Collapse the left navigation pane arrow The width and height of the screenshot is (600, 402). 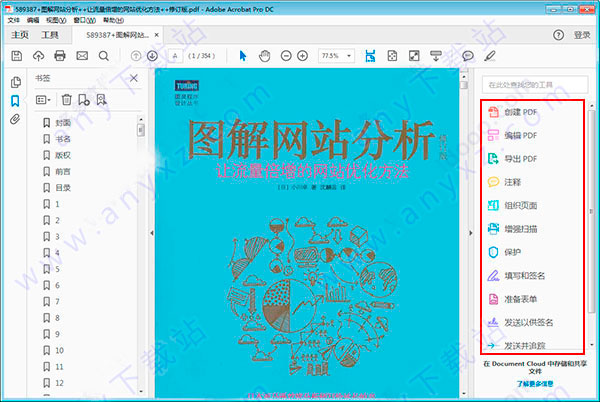(152, 233)
